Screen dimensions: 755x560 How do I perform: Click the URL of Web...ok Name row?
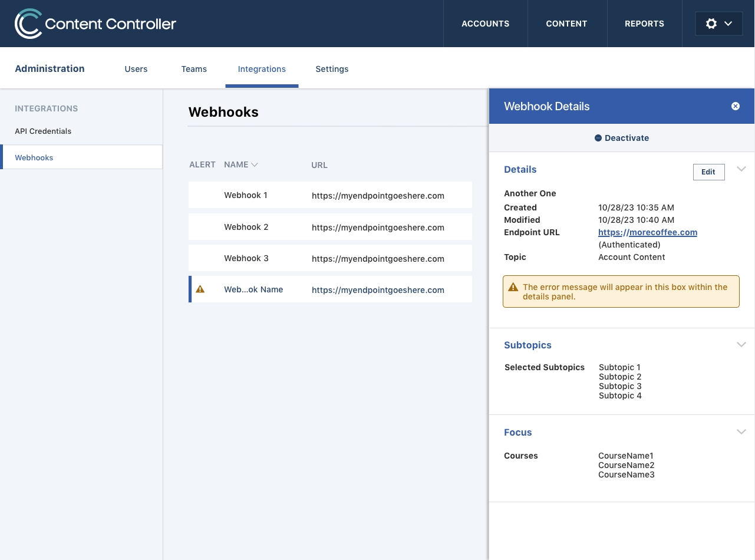(378, 290)
